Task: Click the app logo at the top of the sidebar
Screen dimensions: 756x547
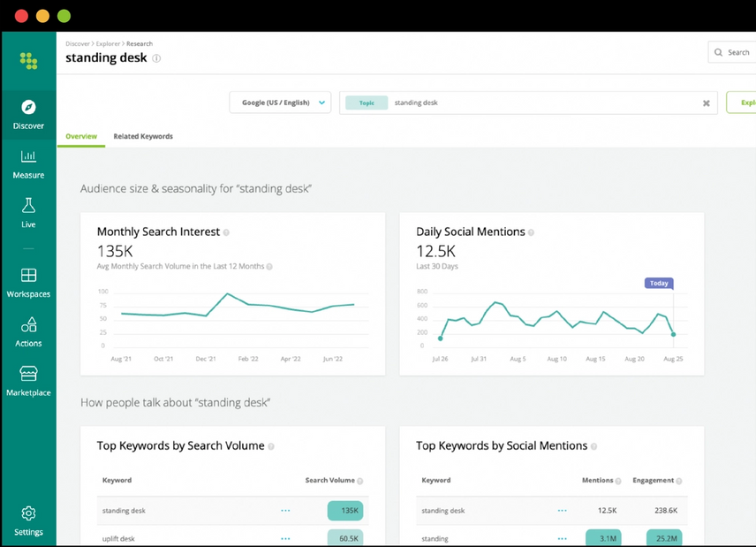Action: [28, 60]
